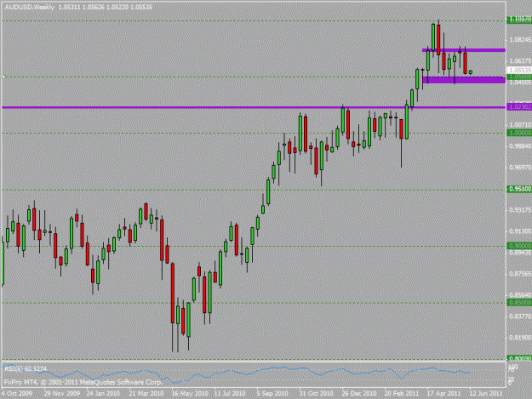The height and width of the screenshot is (399, 532).
Task: Click the 1.08245 price axis label
Action: pyautogui.click(x=520, y=40)
